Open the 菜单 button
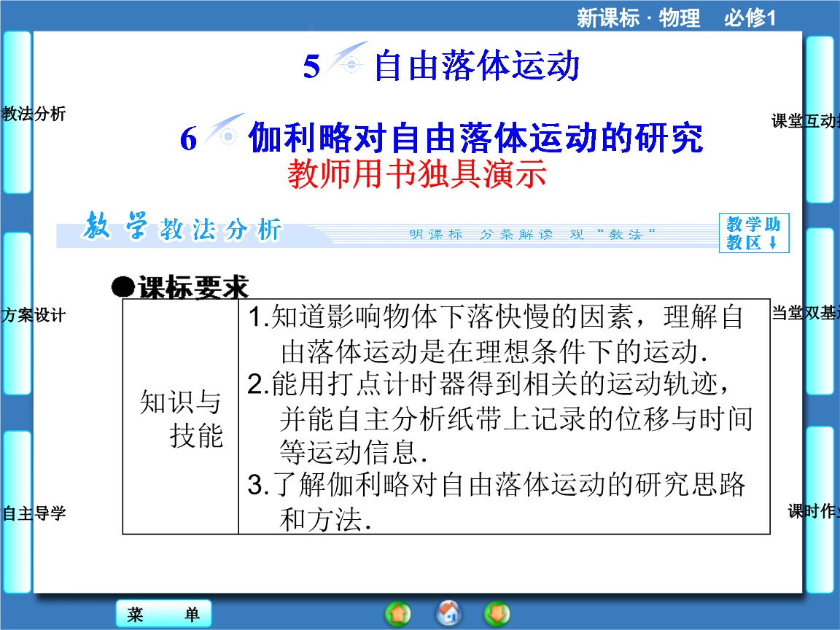 point(163,614)
